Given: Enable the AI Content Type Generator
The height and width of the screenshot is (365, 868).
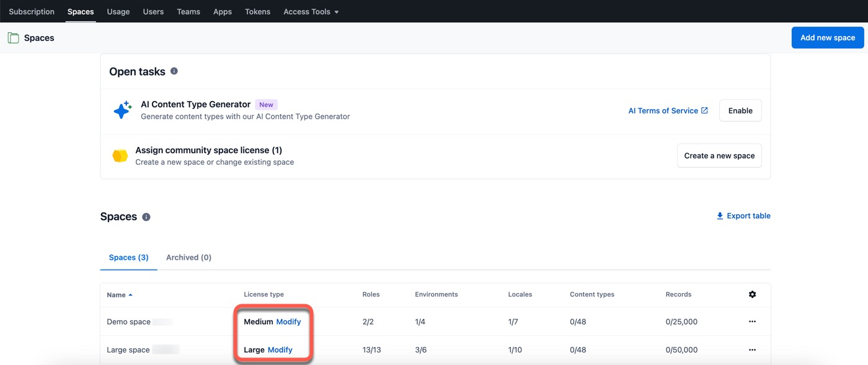Looking at the screenshot, I should pos(740,110).
